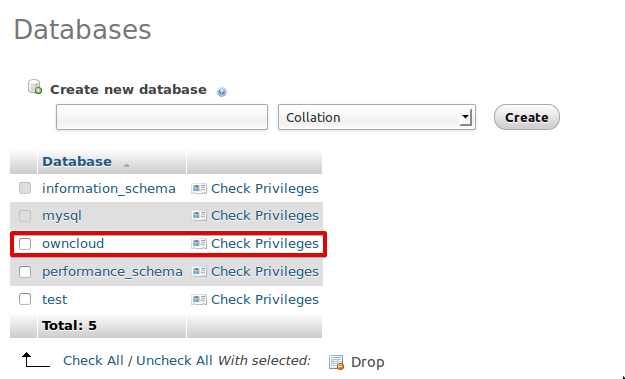Screen dimensions: 625x379
Task: Click privileges icon for information_schema
Action: 199,189
